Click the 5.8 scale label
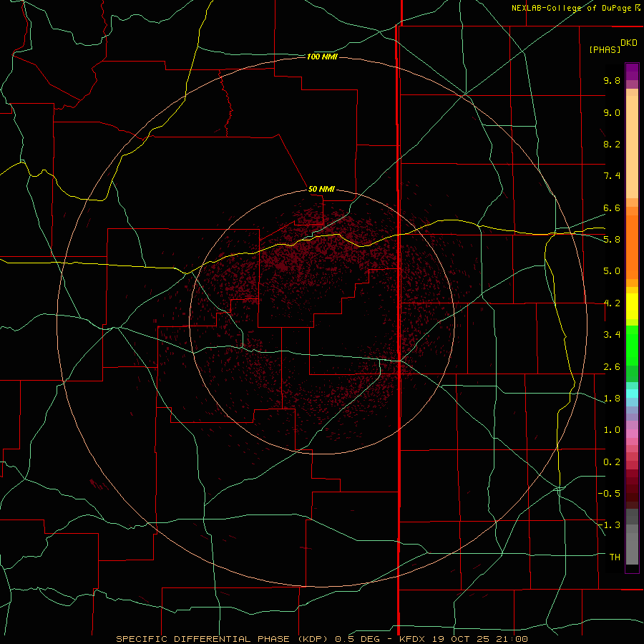This screenshot has height=644, width=644. (x=612, y=240)
